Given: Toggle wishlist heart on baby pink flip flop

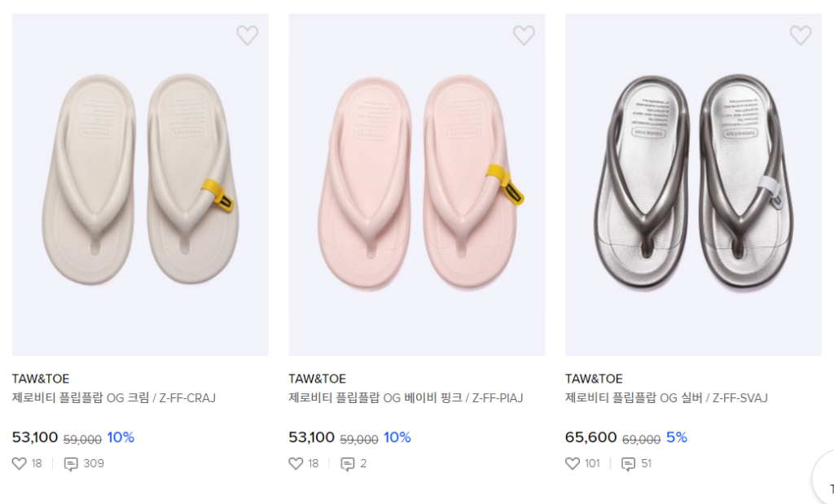Looking at the screenshot, I should point(524,35).
